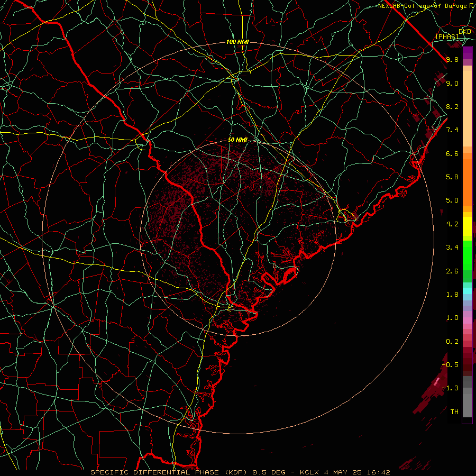Click the -0.5 value on the color scale
The height and width of the screenshot is (476, 476).
[450, 365]
